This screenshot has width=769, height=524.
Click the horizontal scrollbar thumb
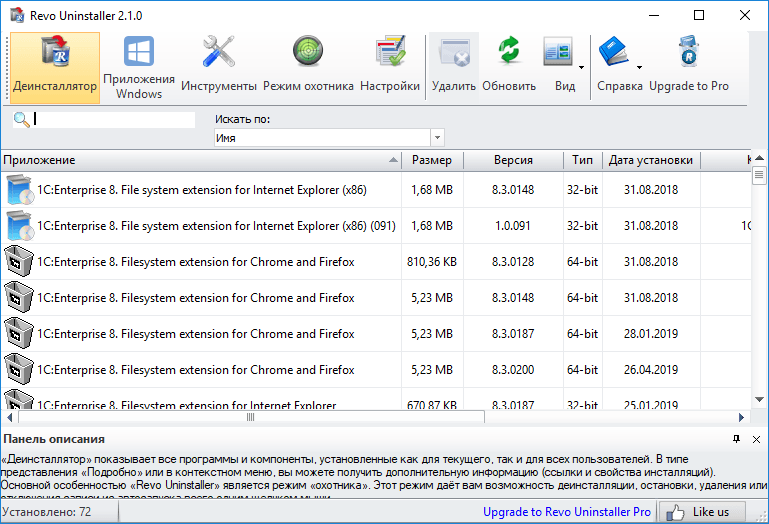251,418
